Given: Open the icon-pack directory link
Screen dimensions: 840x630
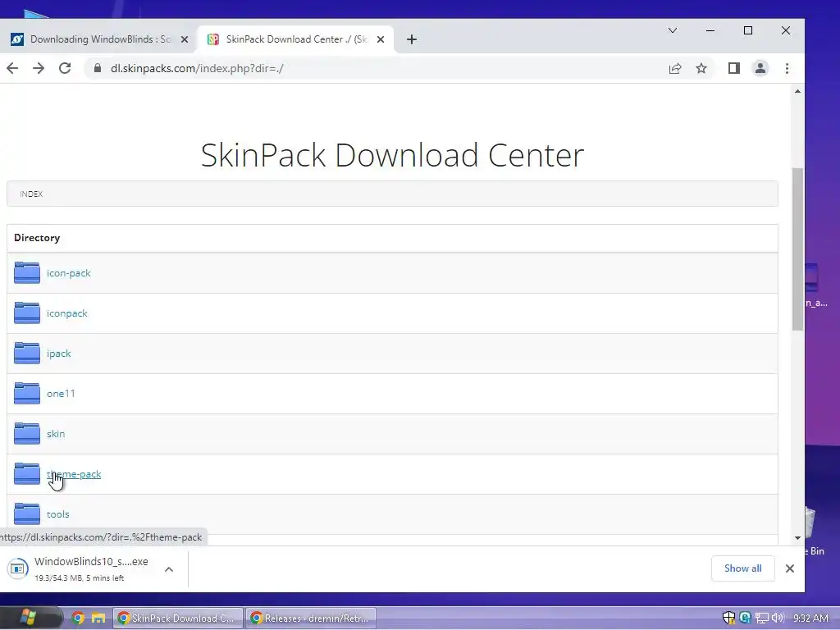Looking at the screenshot, I should (69, 273).
